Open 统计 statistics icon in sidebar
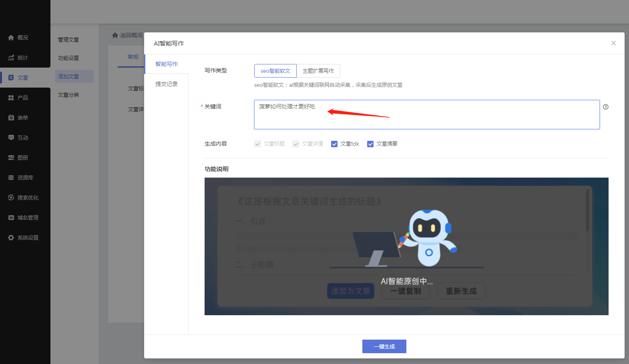This screenshot has height=364, width=629. click(11, 58)
